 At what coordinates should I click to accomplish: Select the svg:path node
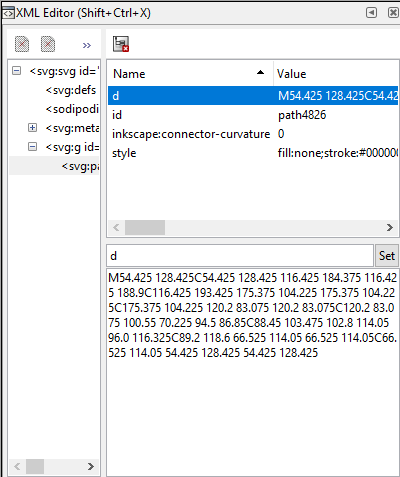[80, 166]
